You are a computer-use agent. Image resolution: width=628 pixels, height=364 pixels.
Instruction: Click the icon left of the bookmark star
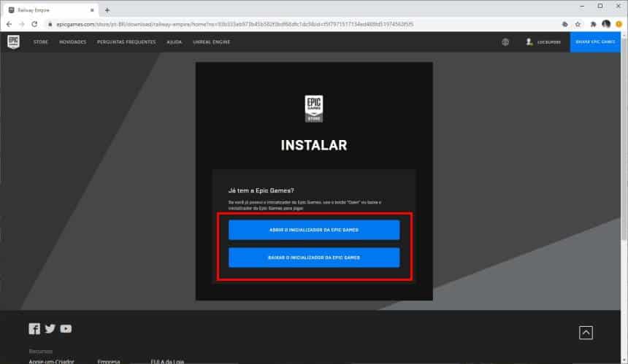pos(564,24)
